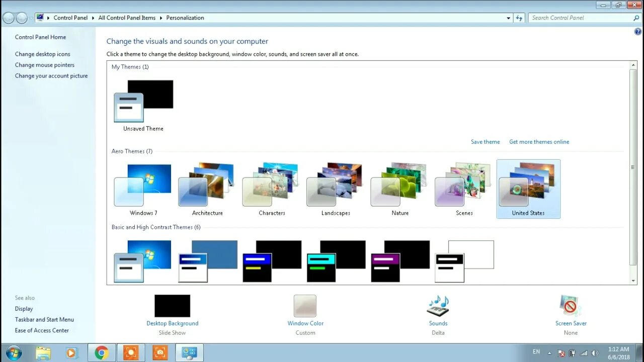Click the taskbar clock and date
Viewport: 644px width, 362px height.
[618, 353]
